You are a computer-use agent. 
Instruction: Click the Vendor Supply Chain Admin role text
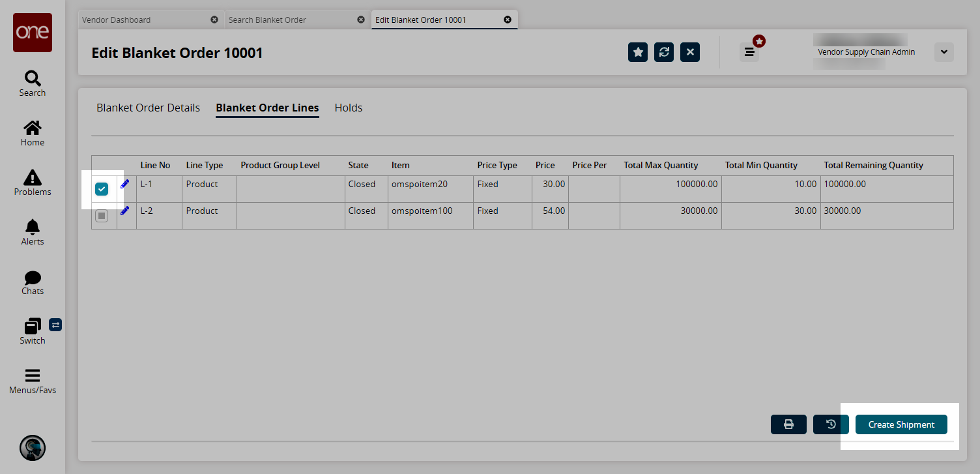click(x=866, y=52)
